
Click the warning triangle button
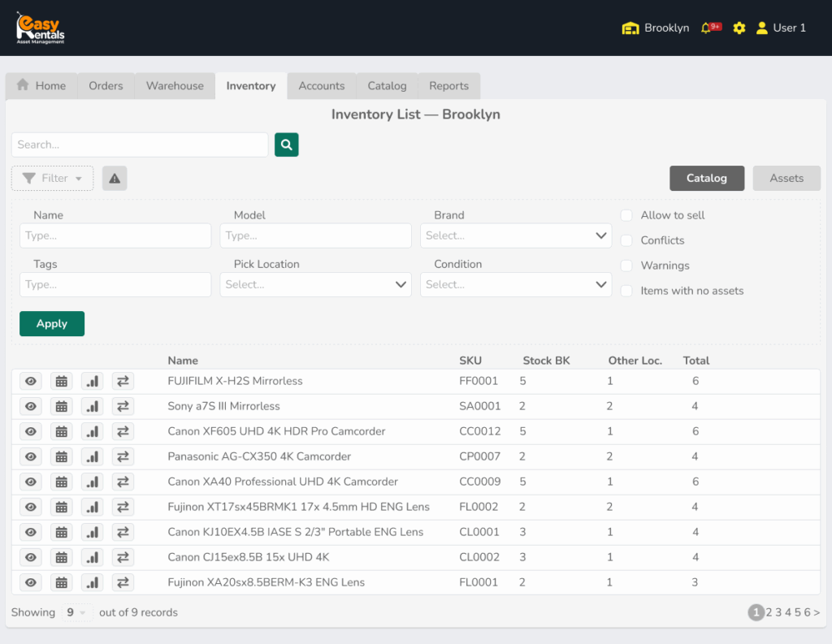[x=115, y=178]
